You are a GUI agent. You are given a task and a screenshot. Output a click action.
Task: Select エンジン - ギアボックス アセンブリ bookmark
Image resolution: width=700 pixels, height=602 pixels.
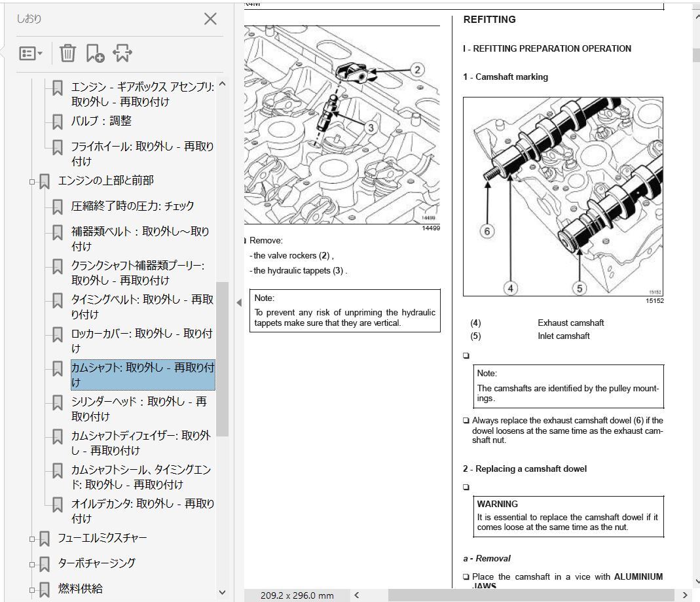pos(142,94)
